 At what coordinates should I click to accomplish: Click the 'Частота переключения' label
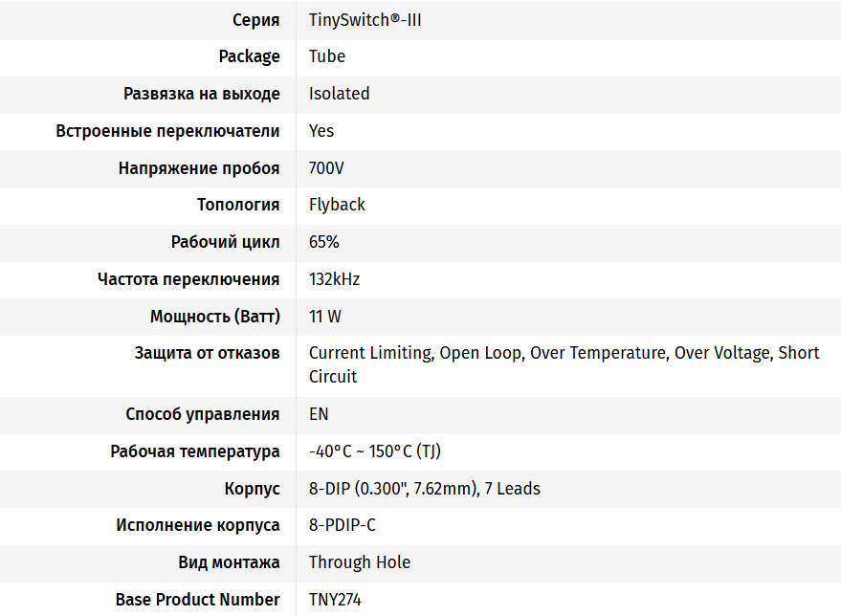188,279
